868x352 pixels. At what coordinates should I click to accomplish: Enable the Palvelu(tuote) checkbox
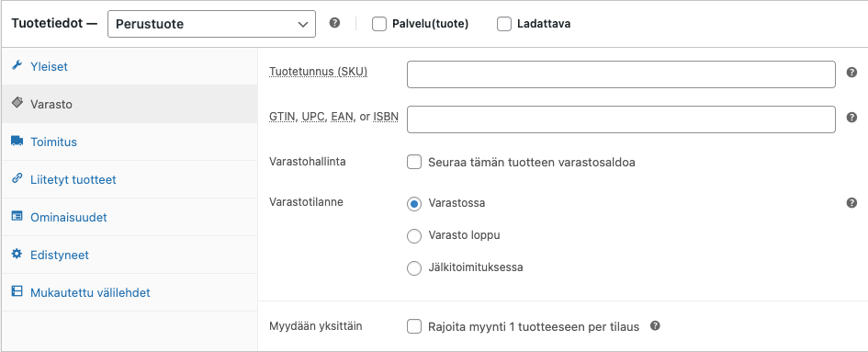point(379,24)
